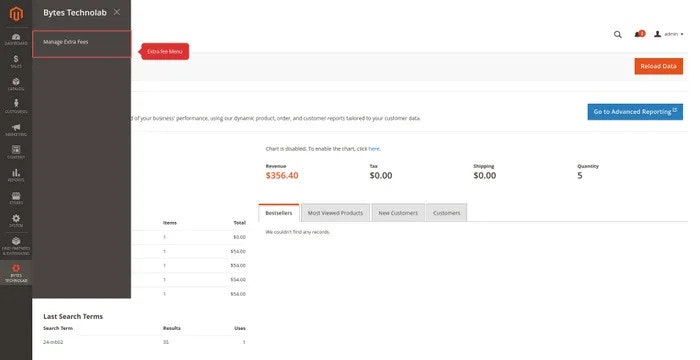
Task: Select Manage Extra Fees menu item
Action: pos(82,44)
